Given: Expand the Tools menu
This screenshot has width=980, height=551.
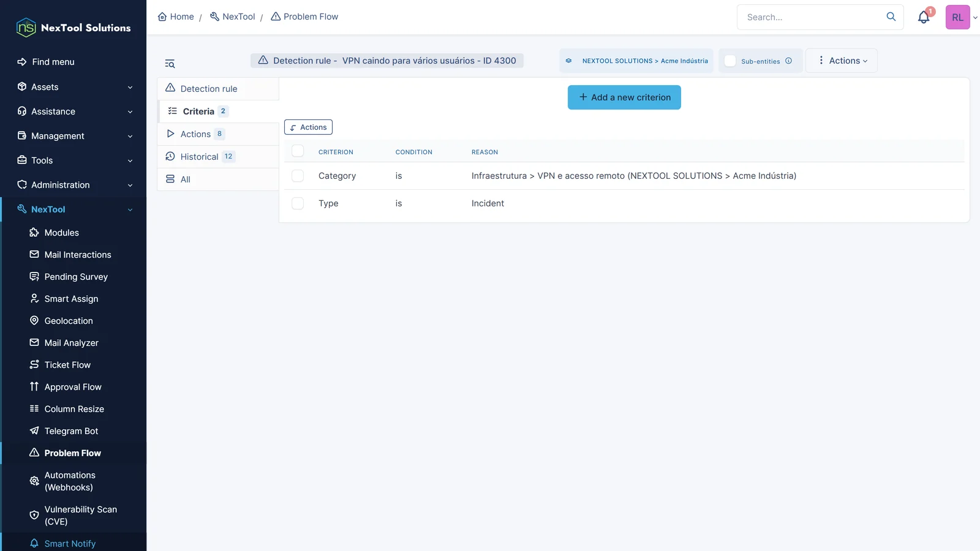Looking at the screenshot, I should 73,160.
